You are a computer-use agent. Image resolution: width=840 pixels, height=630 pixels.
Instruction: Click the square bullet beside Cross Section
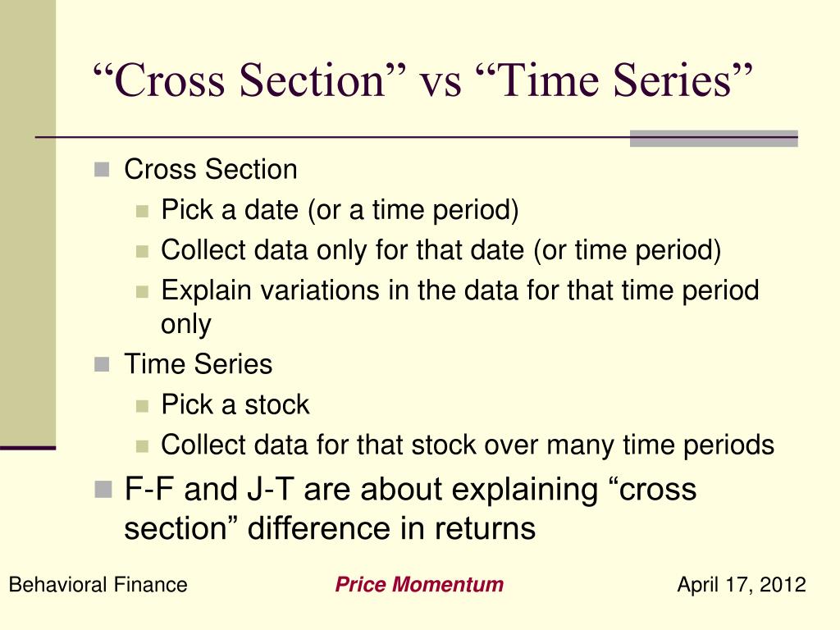pyautogui.click(x=102, y=170)
